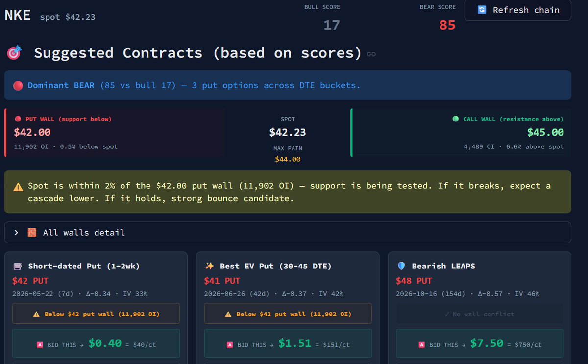
Task: Click the sparkles icon on Best EV Put
Action: 210,266
